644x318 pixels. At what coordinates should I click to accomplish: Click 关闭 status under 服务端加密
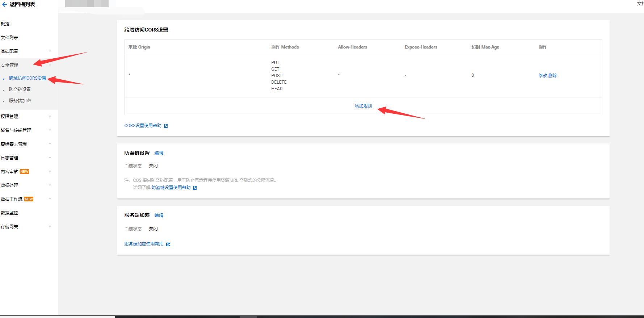tap(153, 229)
